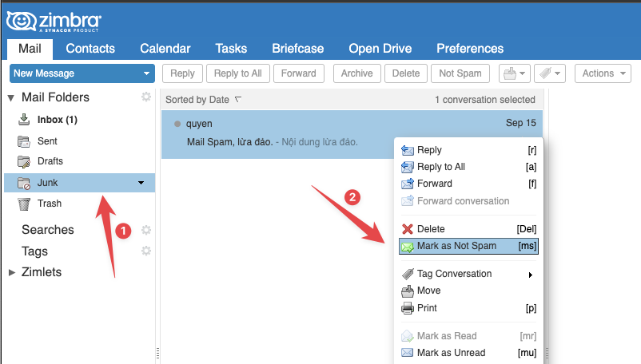Screen dimensions: 641x364
Task: Open the Move toolbar dropdown button
Action: click(514, 73)
